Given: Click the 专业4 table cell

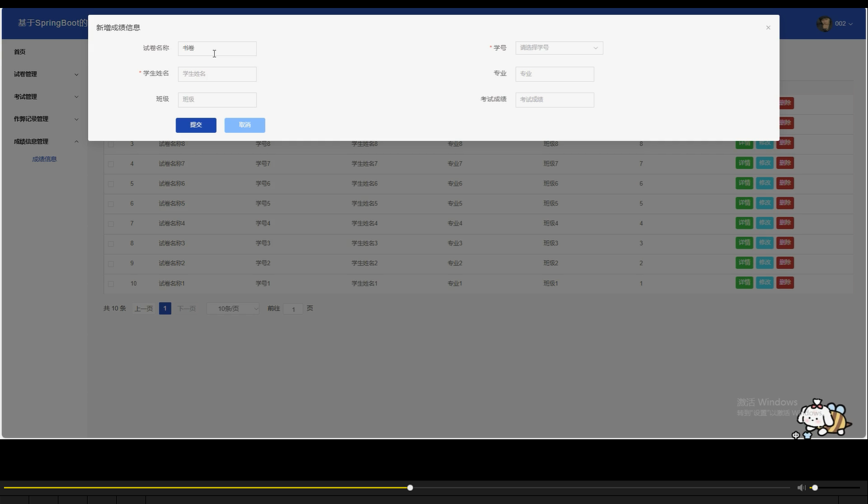Looking at the screenshot, I should point(455,223).
